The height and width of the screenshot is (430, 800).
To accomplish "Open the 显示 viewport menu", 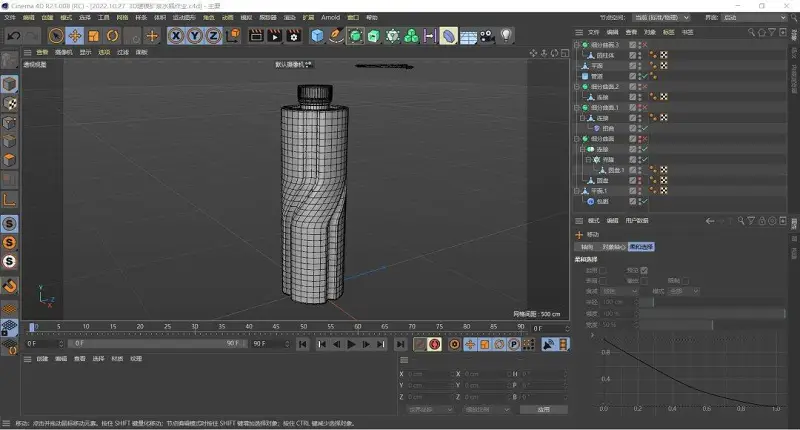I will coord(85,53).
